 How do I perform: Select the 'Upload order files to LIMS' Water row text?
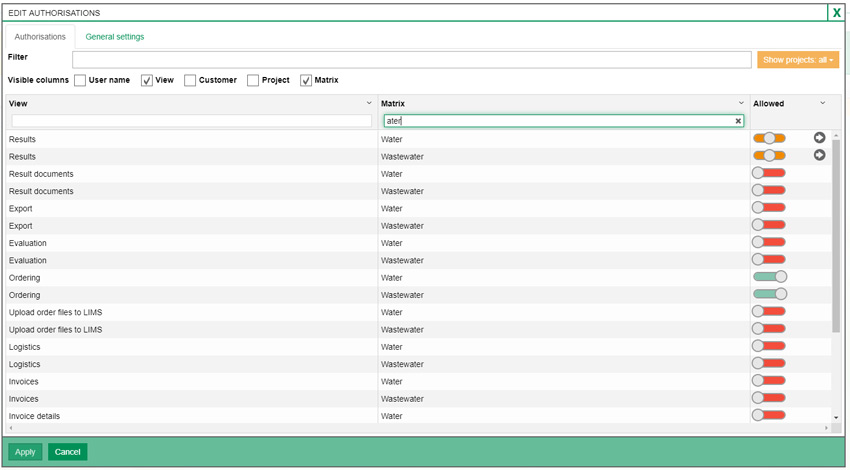pyautogui.click(x=55, y=312)
